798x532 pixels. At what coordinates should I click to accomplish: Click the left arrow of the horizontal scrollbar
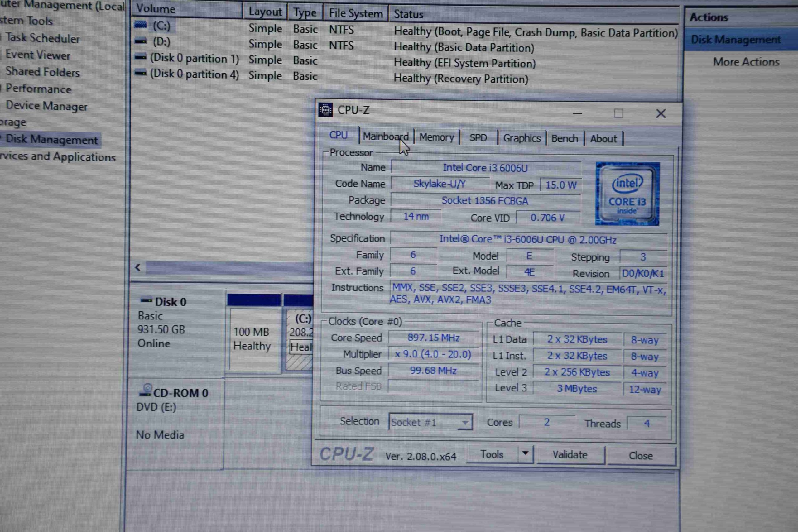coord(137,267)
